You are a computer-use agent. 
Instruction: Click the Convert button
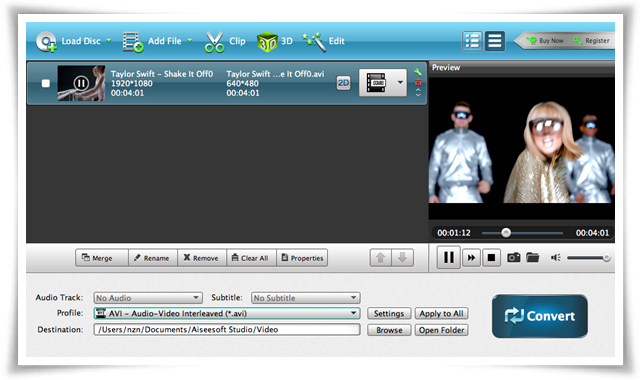pos(540,316)
